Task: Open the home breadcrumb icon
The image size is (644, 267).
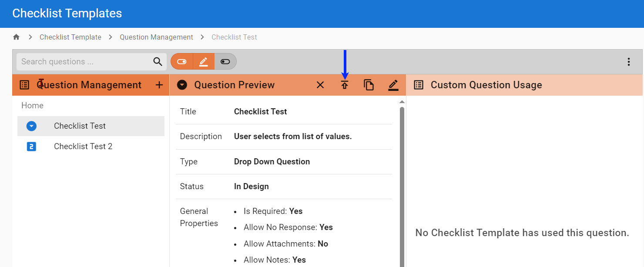Action: 16,37
